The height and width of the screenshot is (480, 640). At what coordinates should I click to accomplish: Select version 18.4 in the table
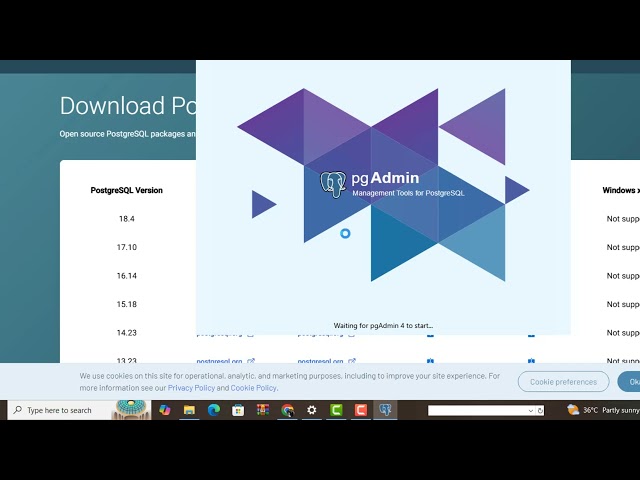tap(127, 219)
